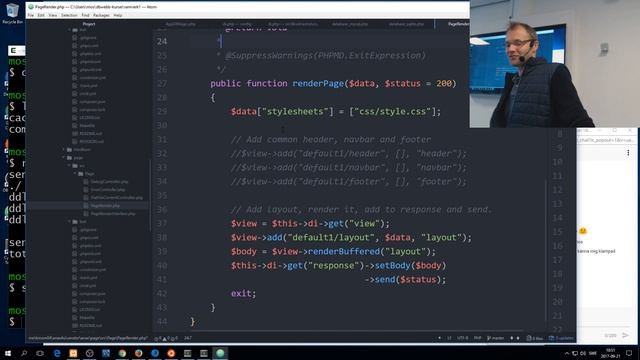Click the cursor position 24:7 indicator

click(x=188, y=338)
